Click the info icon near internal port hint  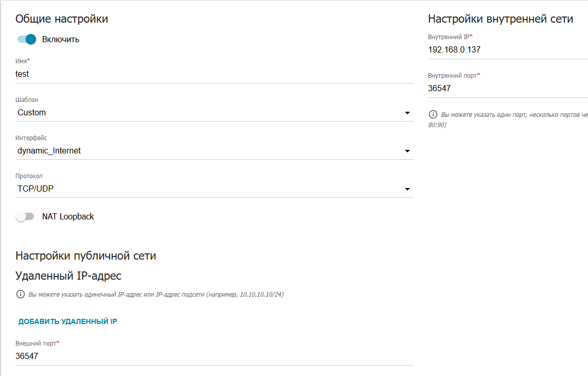pyautogui.click(x=433, y=114)
